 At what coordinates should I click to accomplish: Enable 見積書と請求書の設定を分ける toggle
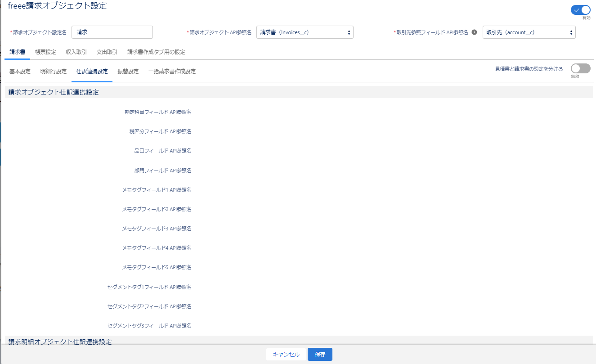580,68
